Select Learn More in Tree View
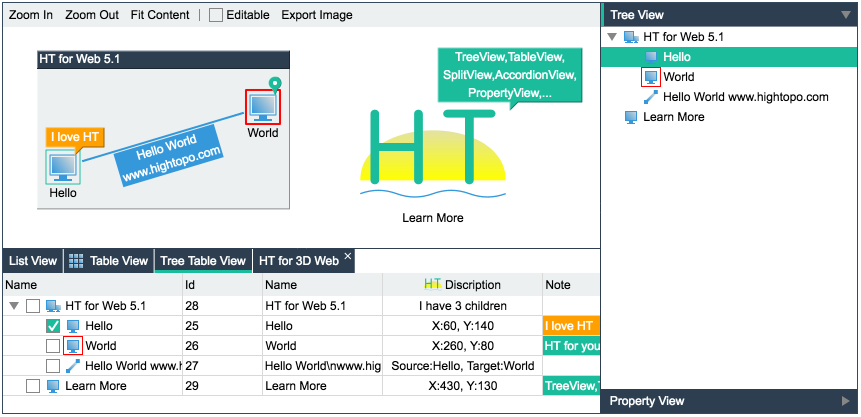 pos(729,116)
